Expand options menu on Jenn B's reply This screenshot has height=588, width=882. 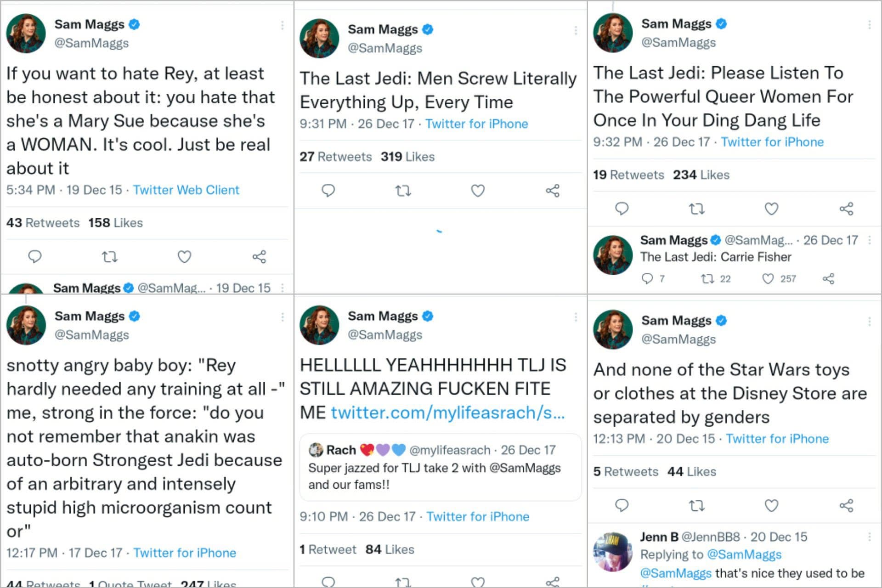pyautogui.click(x=869, y=537)
